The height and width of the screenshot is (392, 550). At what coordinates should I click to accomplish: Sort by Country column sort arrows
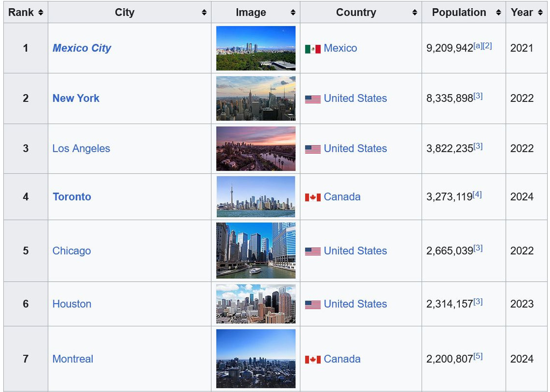pyautogui.click(x=415, y=13)
